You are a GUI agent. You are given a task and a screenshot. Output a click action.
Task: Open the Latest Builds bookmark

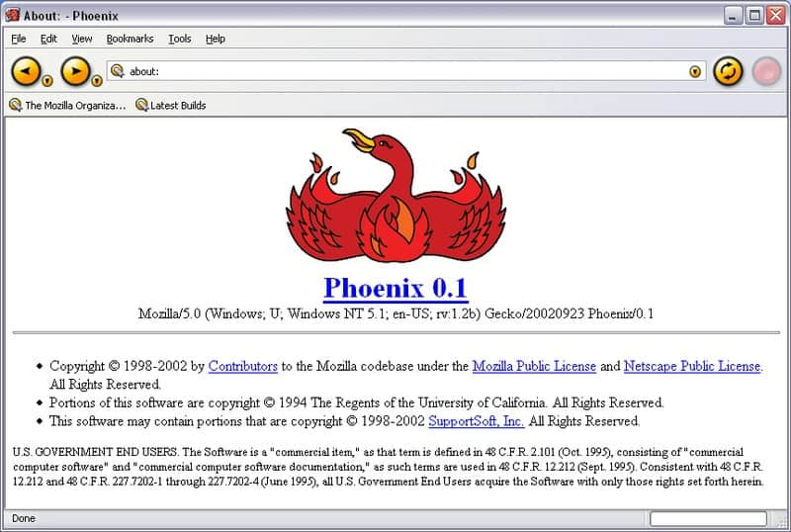pyautogui.click(x=171, y=105)
